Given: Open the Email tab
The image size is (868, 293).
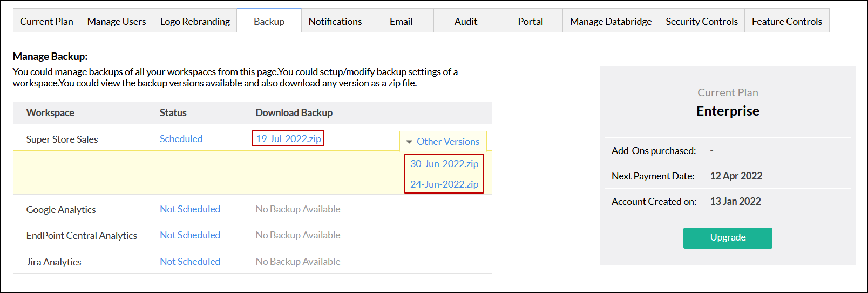Looking at the screenshot, I should [401, 22].
